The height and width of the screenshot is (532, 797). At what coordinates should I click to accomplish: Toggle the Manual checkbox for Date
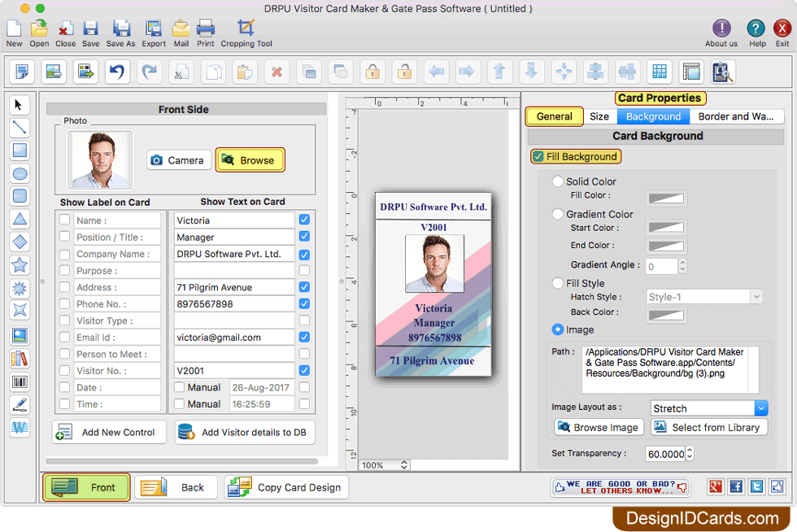coord(180,387)
